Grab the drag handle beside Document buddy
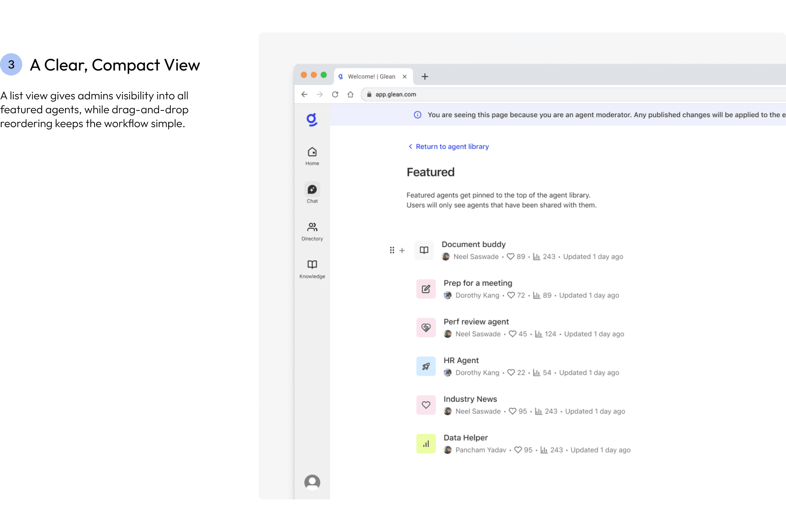The width and height of the screenshot is (786, 532). point(392,250)
